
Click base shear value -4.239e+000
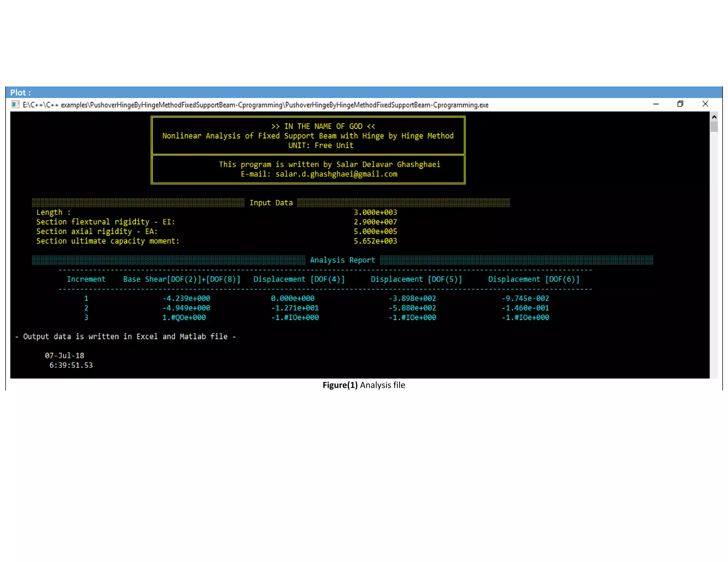click(x=186, y=298)
